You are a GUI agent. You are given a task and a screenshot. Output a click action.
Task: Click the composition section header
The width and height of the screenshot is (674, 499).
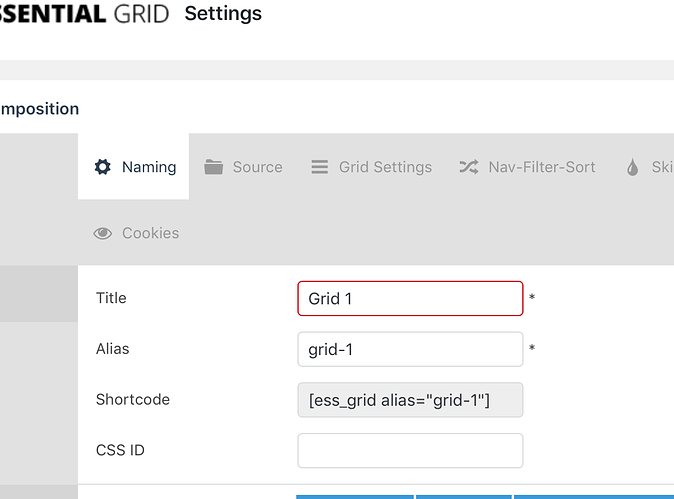pos(40,109)
